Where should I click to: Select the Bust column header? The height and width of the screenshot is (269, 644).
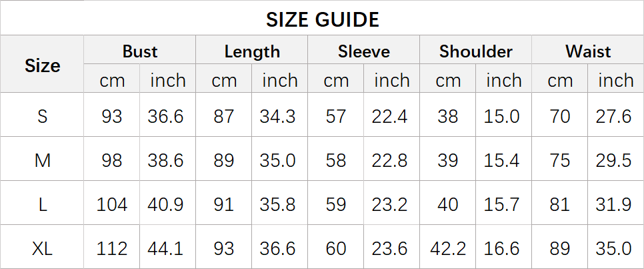coord(139,52)
